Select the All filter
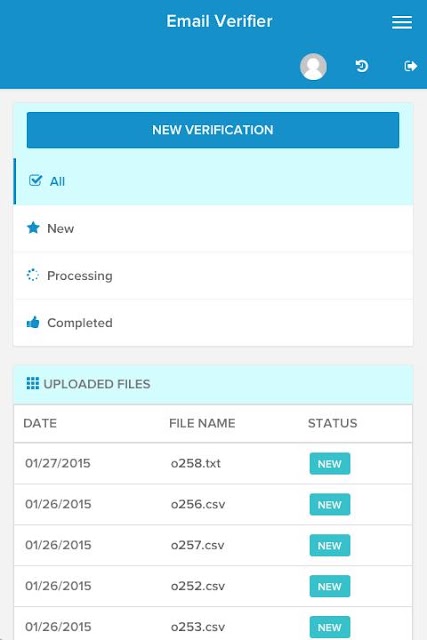The height and width of the screenshot is (640, 427). click(x=213, y=181)
